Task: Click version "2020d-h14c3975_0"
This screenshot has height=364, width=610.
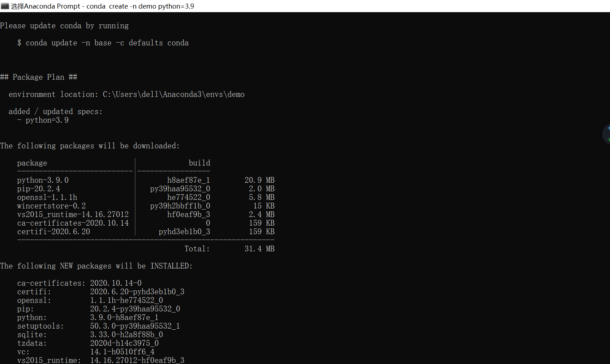Action: (x=124, y=343)
